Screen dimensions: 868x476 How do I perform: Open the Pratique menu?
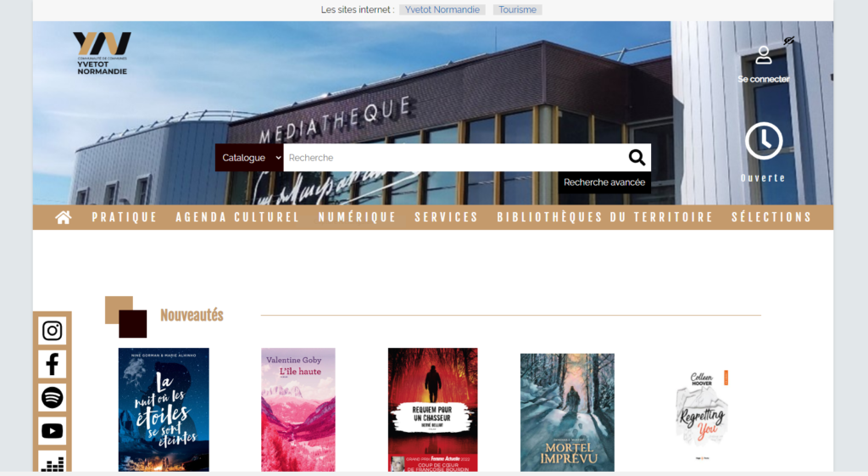coord(125,217)
